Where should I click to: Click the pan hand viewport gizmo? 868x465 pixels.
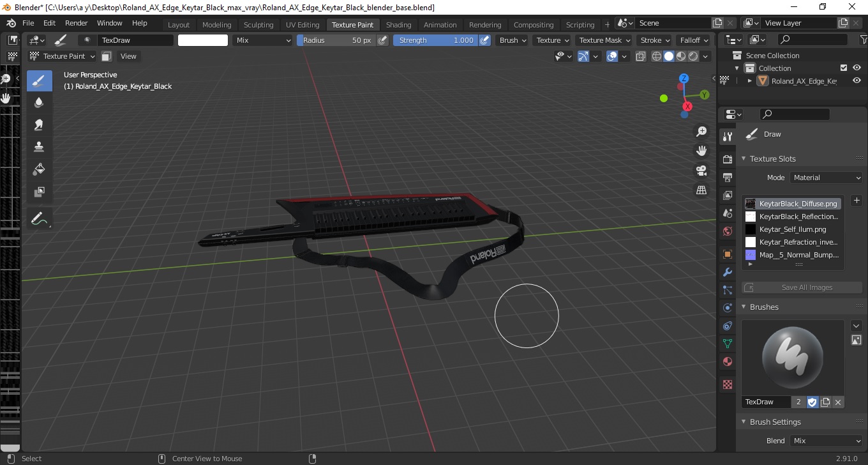point(701,151)
